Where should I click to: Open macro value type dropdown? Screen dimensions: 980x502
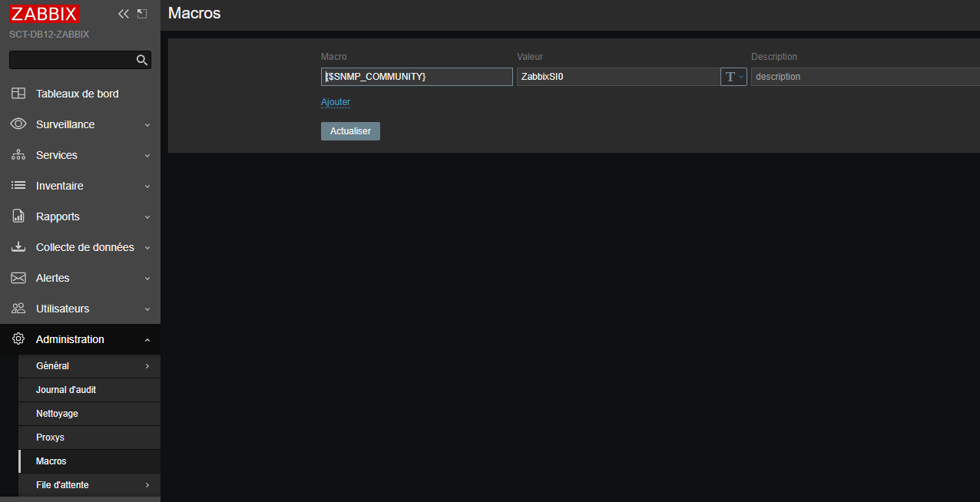[733, 77]
